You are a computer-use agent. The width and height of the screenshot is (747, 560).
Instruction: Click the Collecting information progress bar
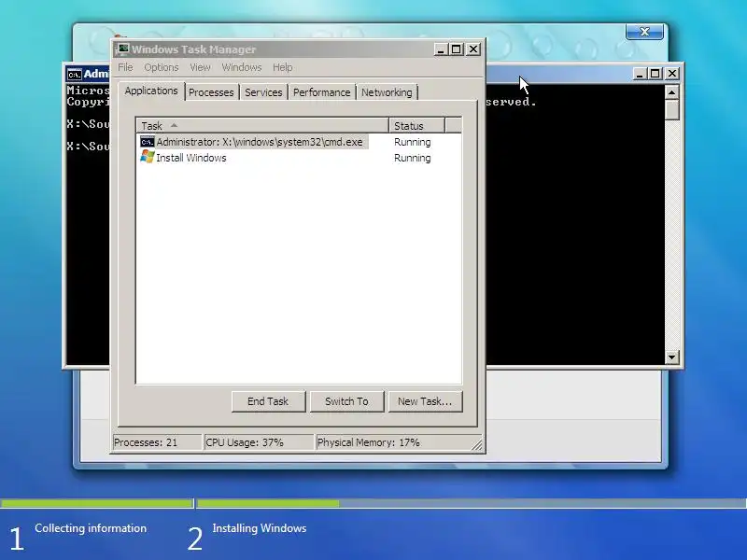(97, 503)
